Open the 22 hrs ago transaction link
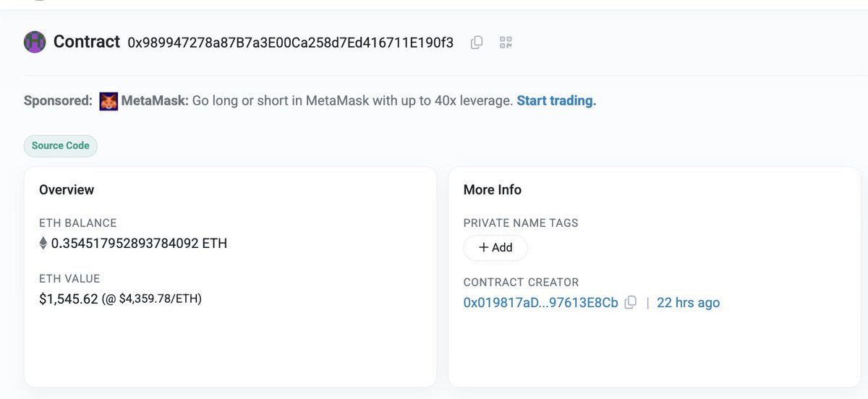 tap(689, 303)
